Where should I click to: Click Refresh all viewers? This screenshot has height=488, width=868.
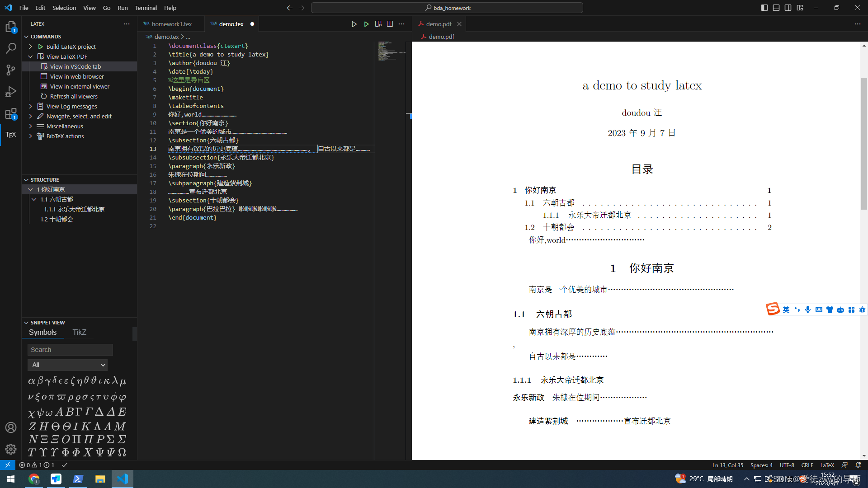74,96
